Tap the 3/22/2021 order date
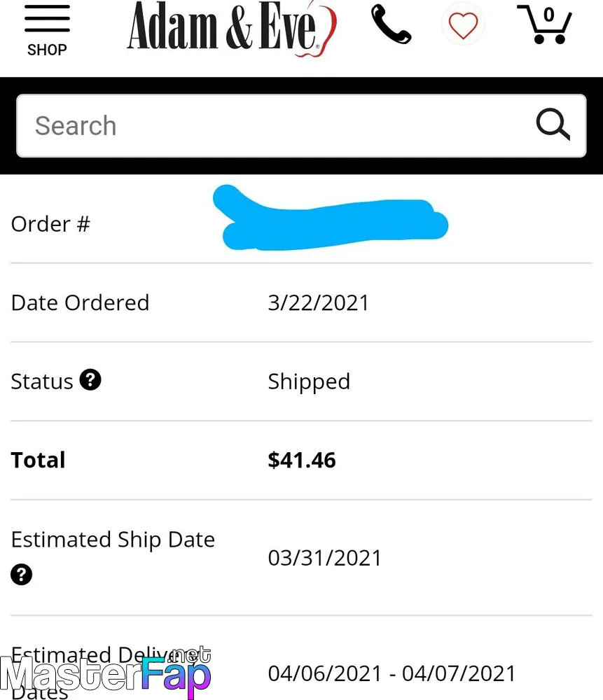603x700 pixels. tap(319, 302)
